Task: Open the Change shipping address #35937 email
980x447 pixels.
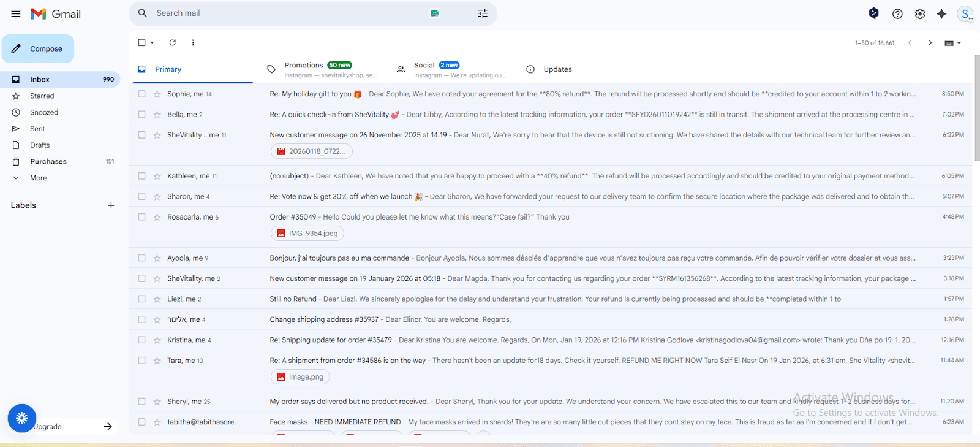Action: (x=551, y=319)
